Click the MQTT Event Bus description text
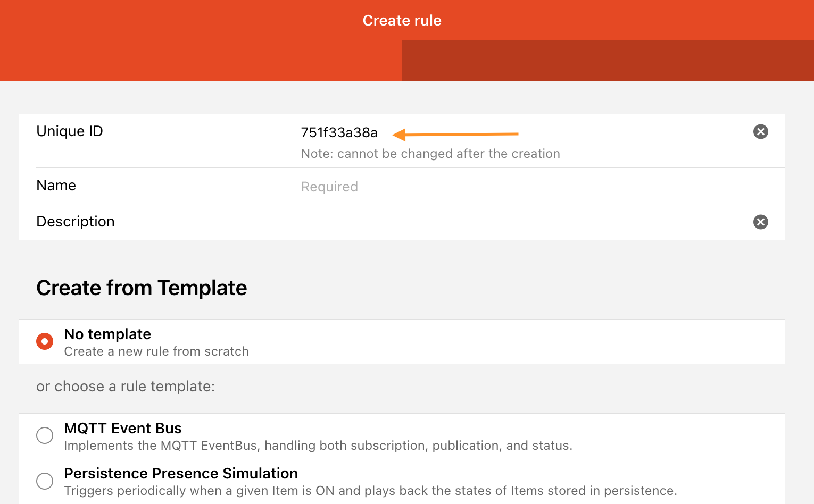 (318, 446)
